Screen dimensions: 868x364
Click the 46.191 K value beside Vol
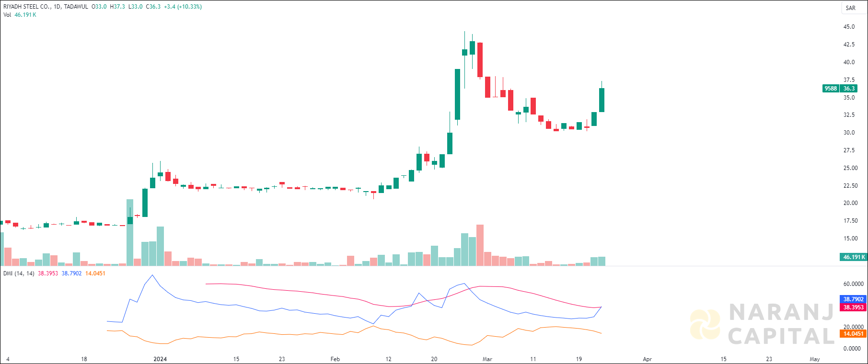point(25,15)
